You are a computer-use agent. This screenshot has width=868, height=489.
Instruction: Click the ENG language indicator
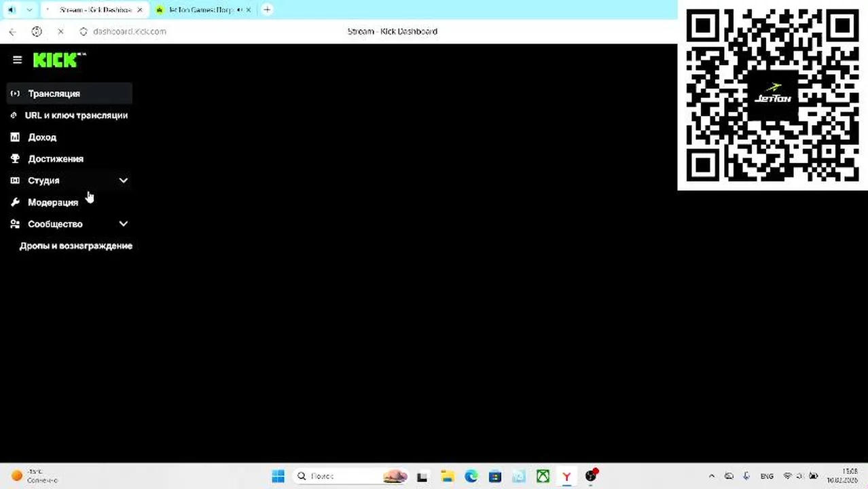[767, 476]
